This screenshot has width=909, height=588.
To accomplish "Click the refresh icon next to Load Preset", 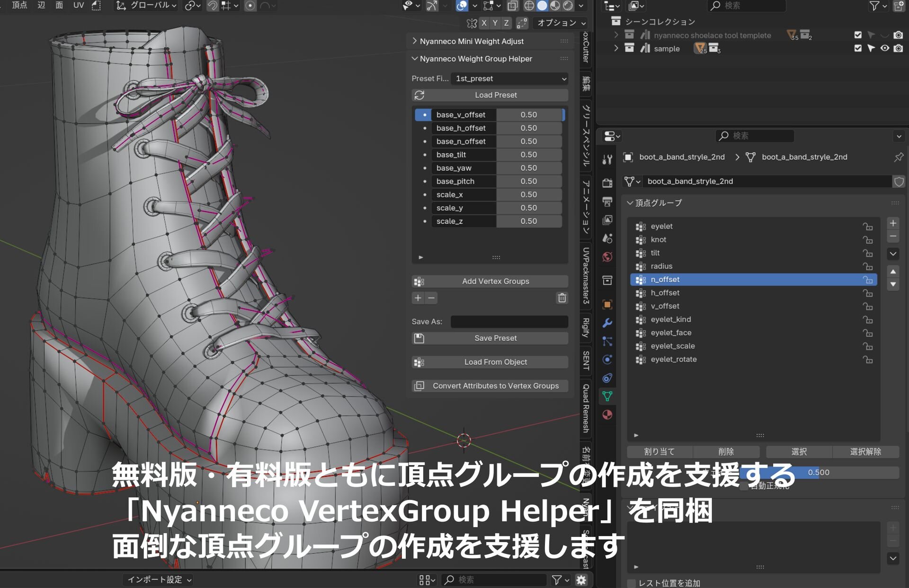I will (419, 95).
